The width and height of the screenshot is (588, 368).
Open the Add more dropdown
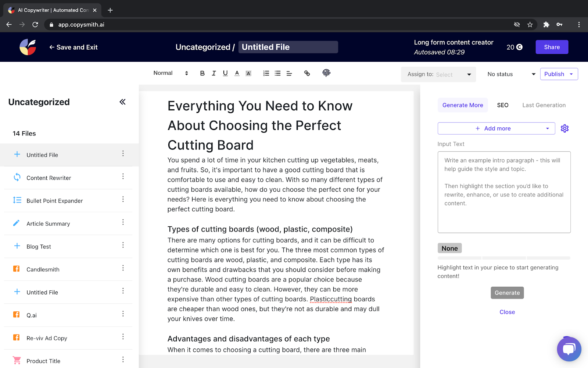(x=496, y=128)
